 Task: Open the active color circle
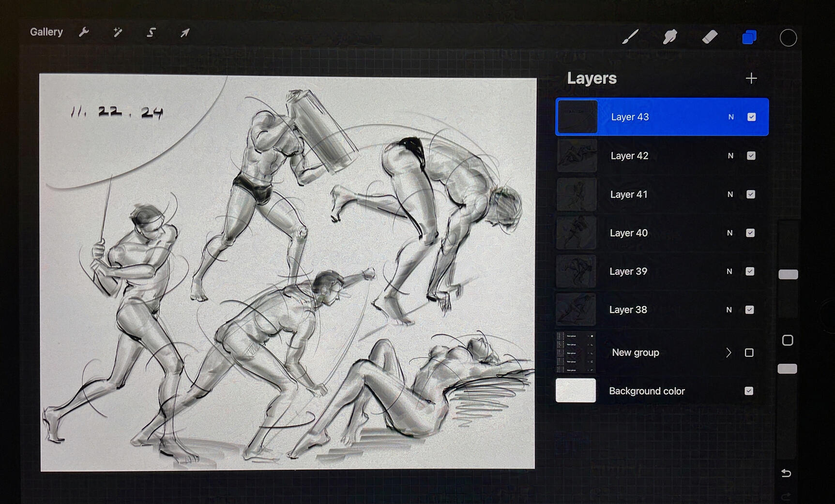click(x=788, y=38)
